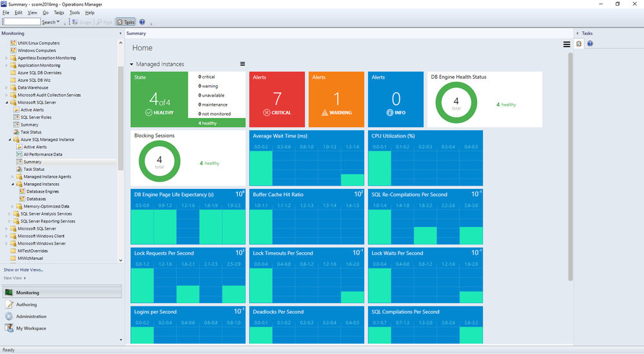Collapse Managed Instances tree folder
This screenshot has height=354, width=644.
tap(12, 184)
